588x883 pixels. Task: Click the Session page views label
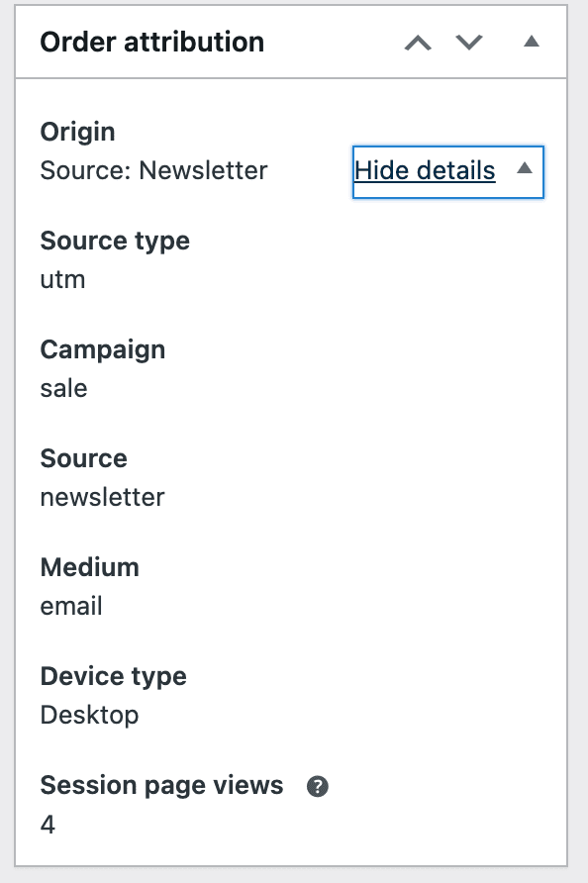161,786
